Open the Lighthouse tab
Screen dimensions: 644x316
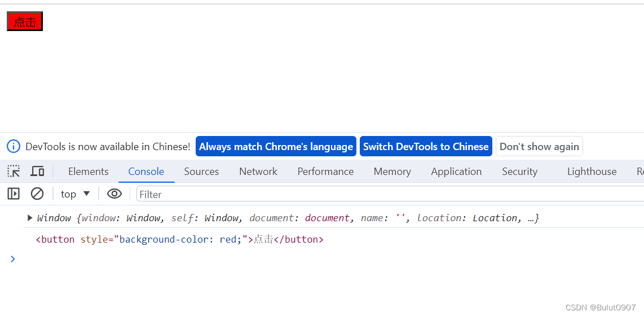pyautogui.click(x=592, y=172)
